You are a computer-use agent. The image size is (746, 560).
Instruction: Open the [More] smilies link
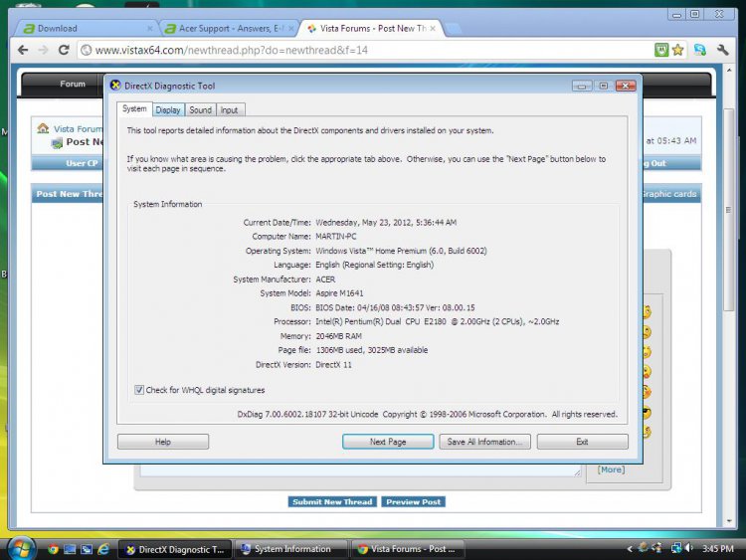click(x=611, y=469)
